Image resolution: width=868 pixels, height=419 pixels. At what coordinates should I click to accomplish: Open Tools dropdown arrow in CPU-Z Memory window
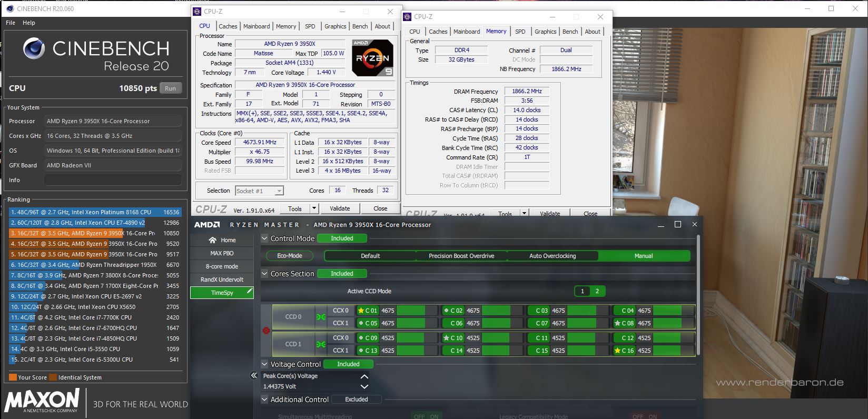tap(524, 214)
